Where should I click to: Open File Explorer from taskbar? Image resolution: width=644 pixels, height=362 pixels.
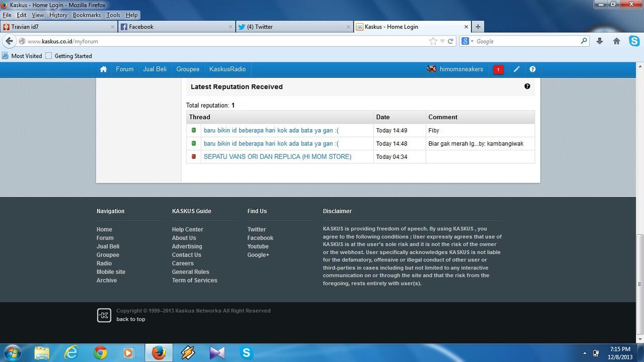[x=42, y=353]
